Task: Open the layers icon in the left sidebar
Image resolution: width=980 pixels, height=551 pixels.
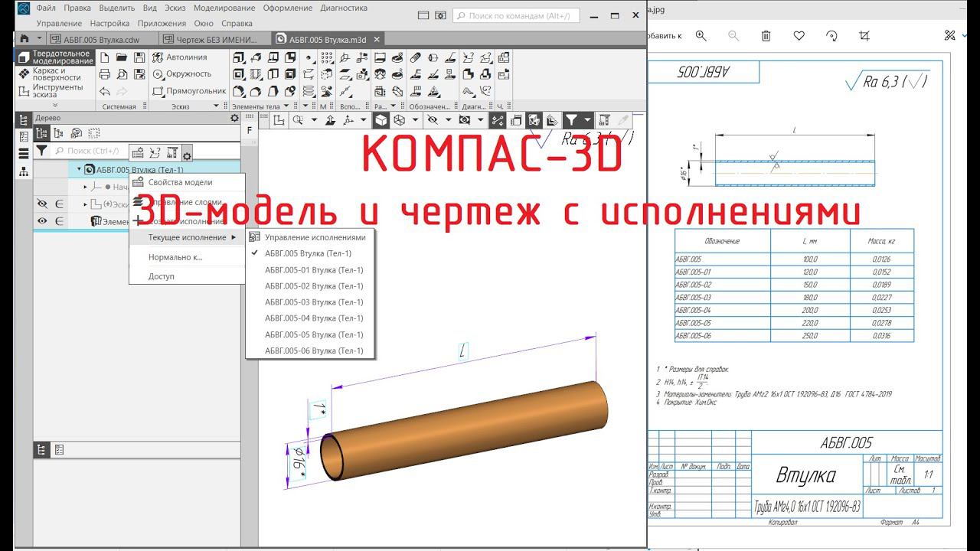Action: (x=23, y=154)
